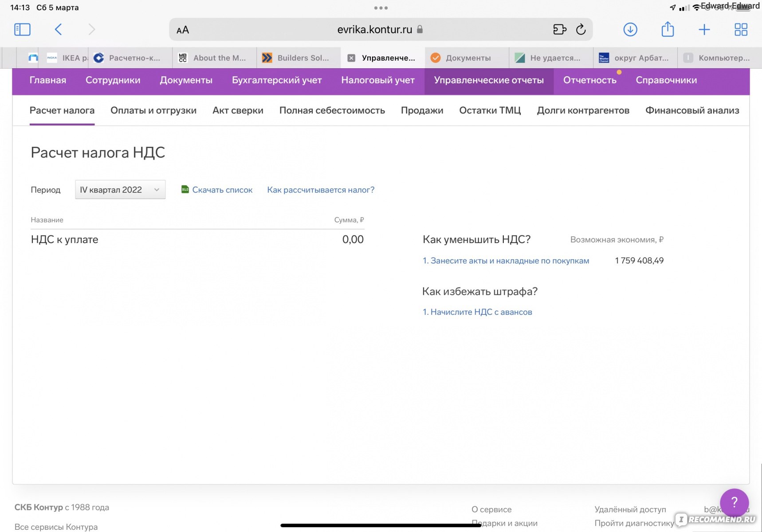Select the Расчет налога subtab
Viewport: 762px width, 532px height.
tap(62, 110)
